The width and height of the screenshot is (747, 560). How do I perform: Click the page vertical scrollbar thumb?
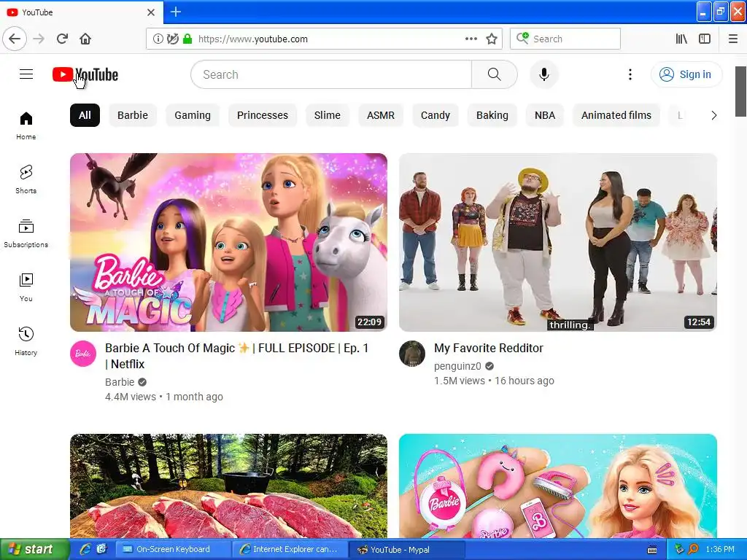[740, 91]
